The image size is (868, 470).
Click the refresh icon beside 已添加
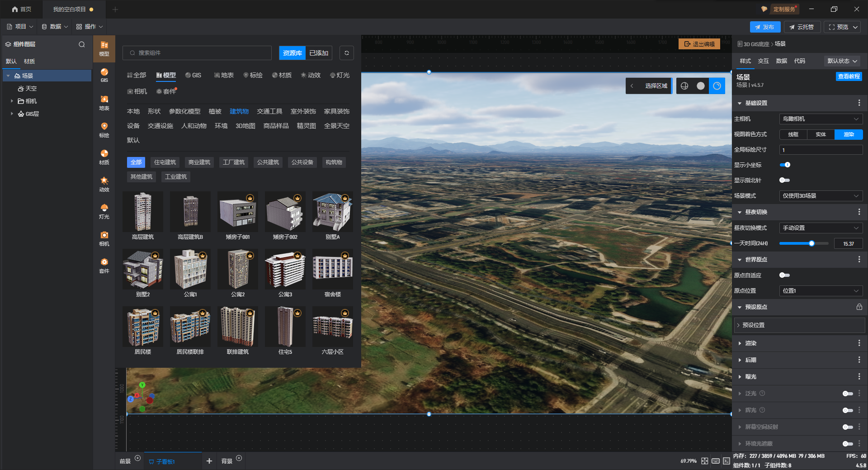point(346,53)
